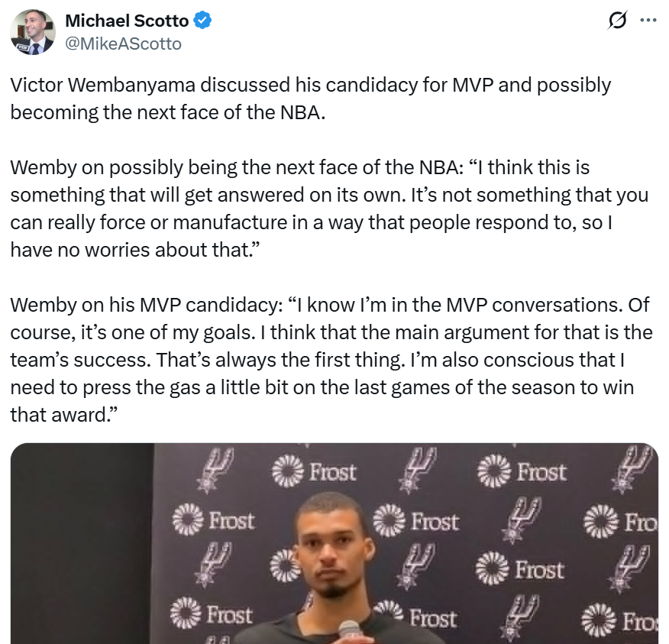Click the Spurs logo directly above player's head

pyautogui.click(x=417, y=468)
